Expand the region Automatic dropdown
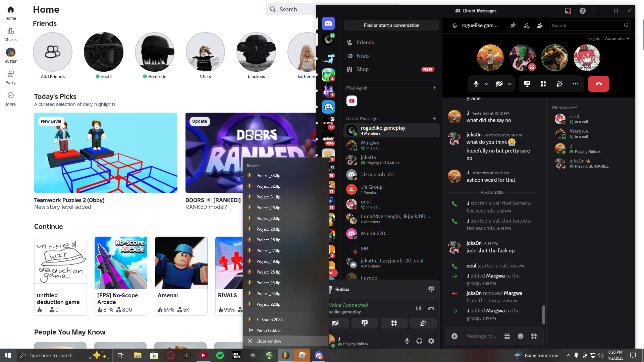The height and width of the screenshot is (362, 644). point(617,39)
